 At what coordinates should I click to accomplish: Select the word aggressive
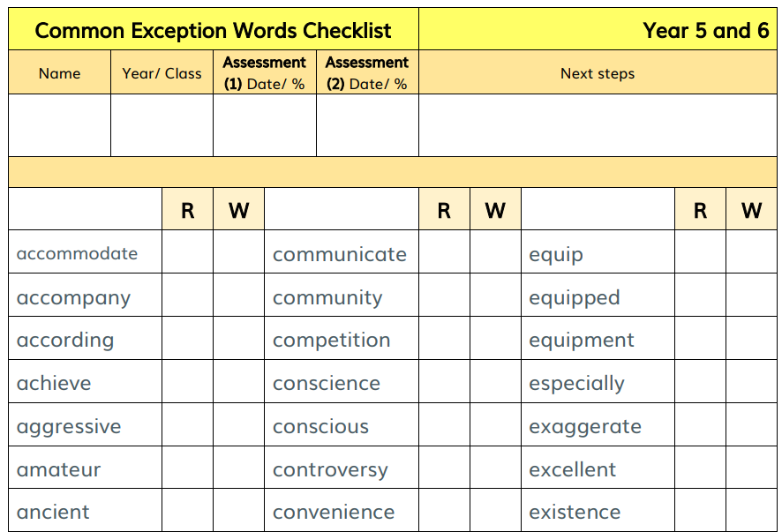69,426
